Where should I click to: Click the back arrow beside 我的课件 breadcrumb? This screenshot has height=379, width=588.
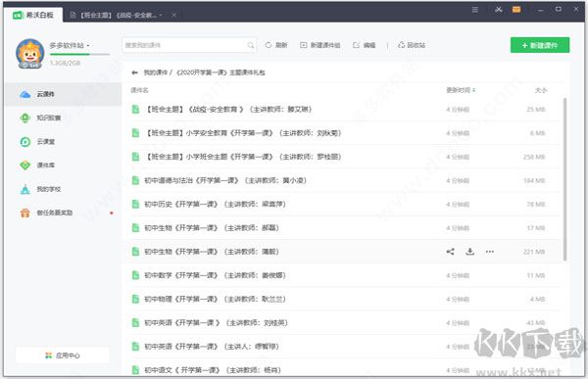coord(135,72)
